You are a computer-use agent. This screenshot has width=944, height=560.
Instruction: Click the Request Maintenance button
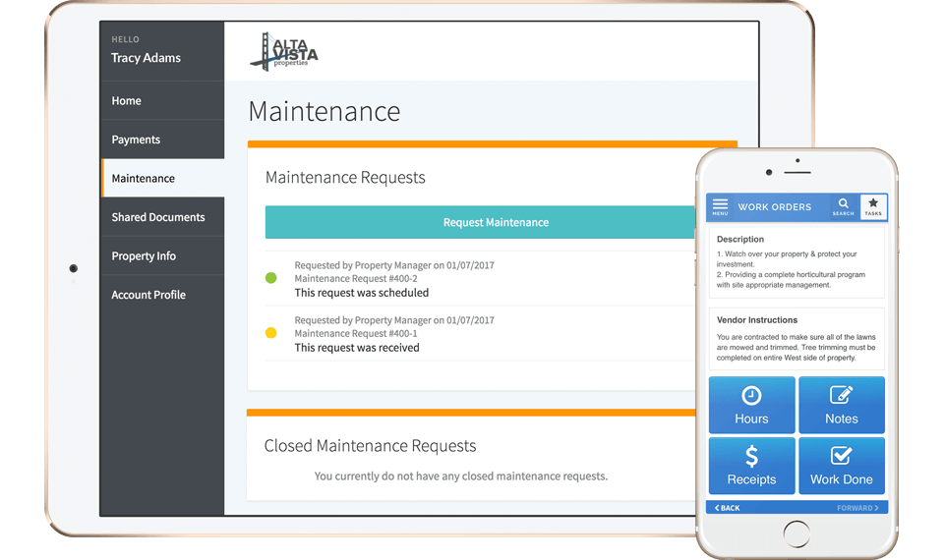point(482,223)
